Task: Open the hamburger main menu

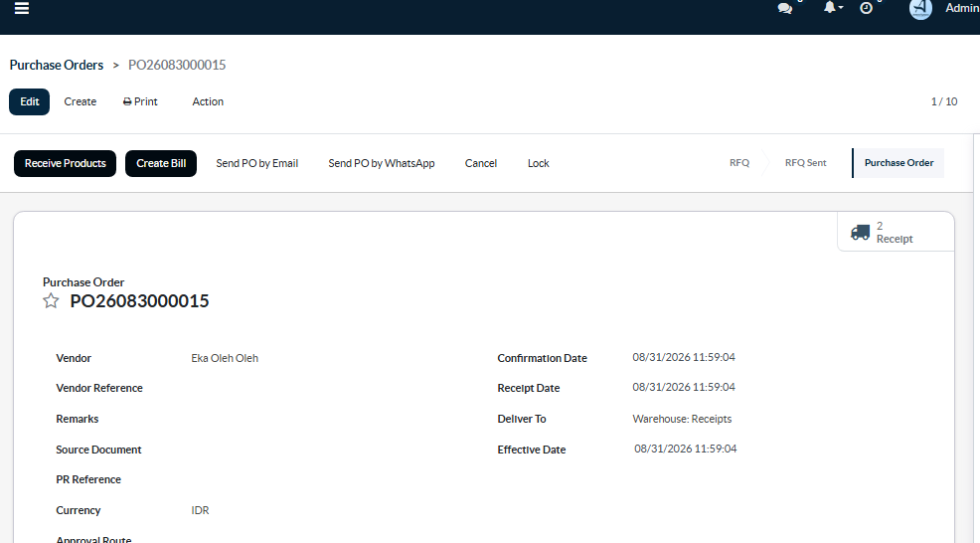Action: coord(22,8)
